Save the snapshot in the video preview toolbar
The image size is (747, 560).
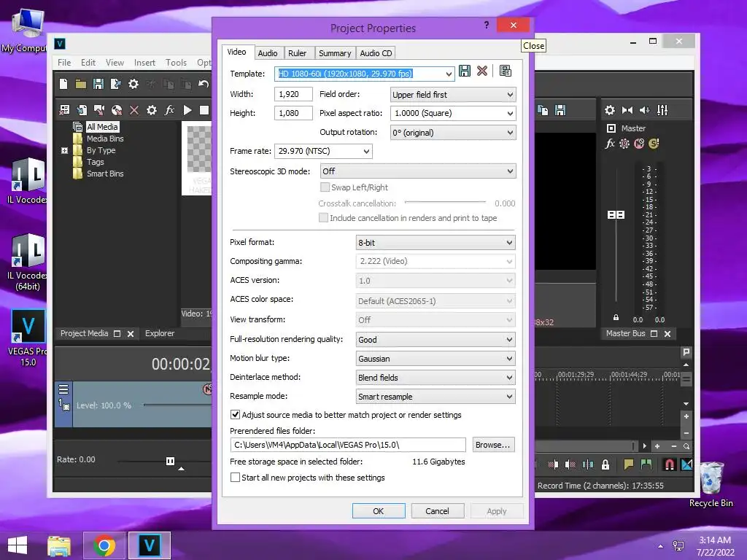[x=561, y=111]
